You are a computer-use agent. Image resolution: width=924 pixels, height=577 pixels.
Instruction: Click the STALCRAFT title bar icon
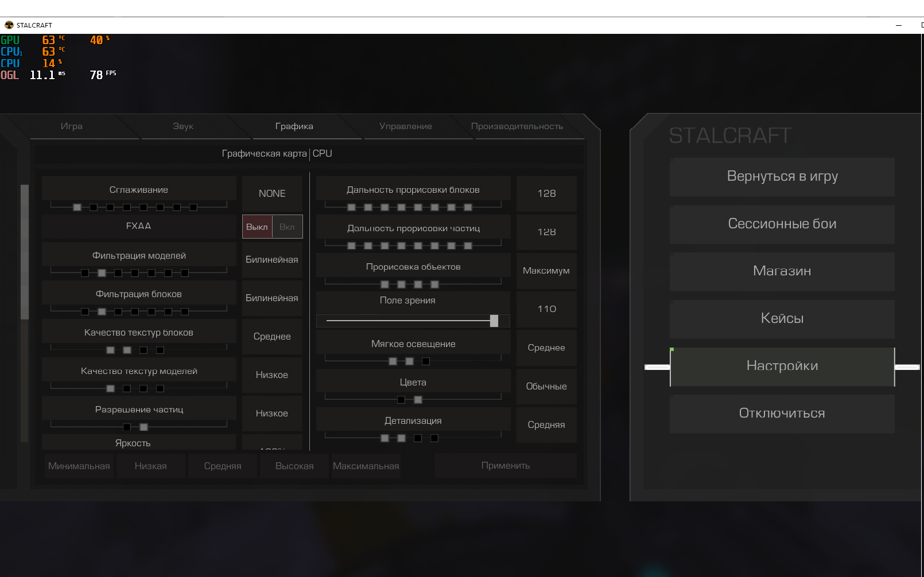point(9,25)
